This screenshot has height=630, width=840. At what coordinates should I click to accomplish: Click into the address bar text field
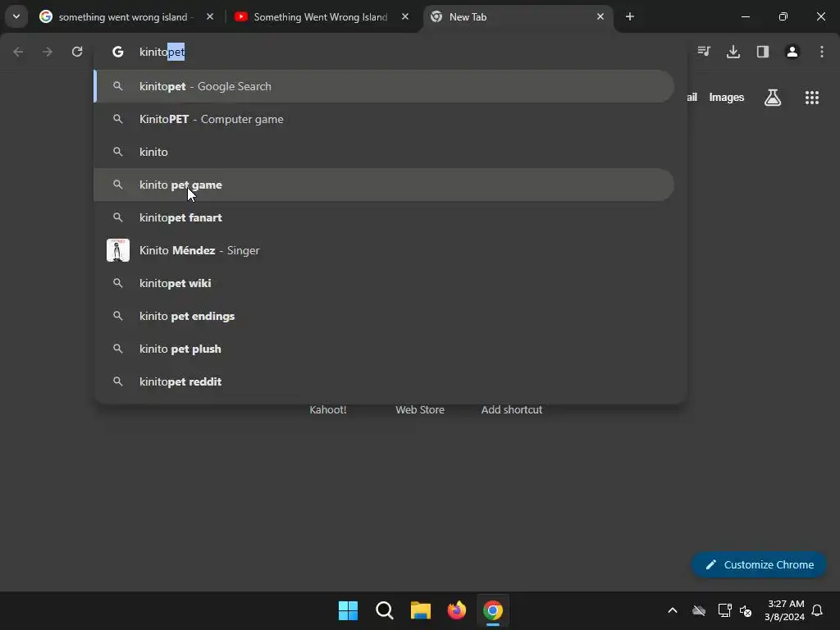[390, 52]
